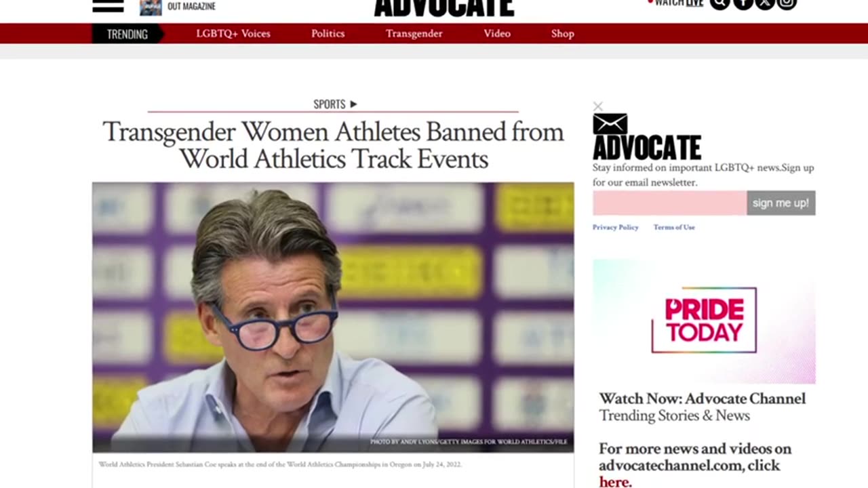868x488 pixels.
Task: Open Watch Live link
Action: pyautogui.click(x=675, y=3)
